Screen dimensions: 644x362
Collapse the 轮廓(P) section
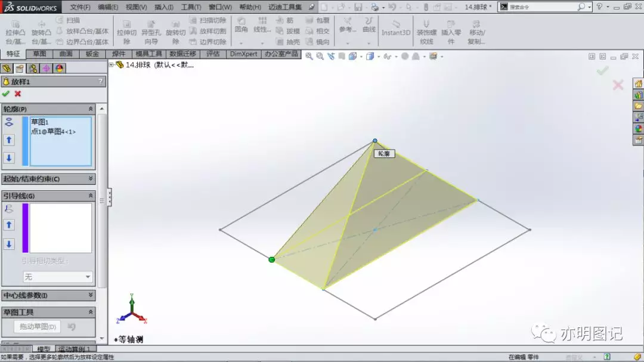(x=91, y=109)
